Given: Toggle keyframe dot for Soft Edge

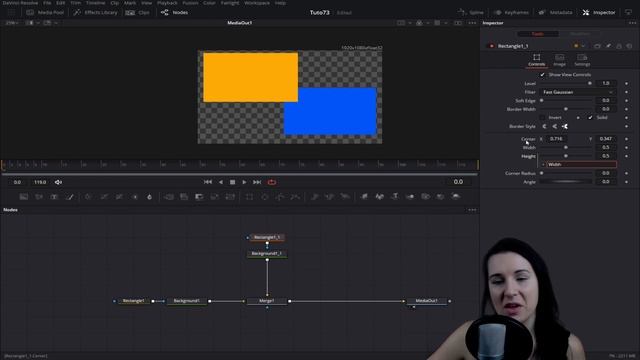Looking at the screenshot, I should (627, 100).
